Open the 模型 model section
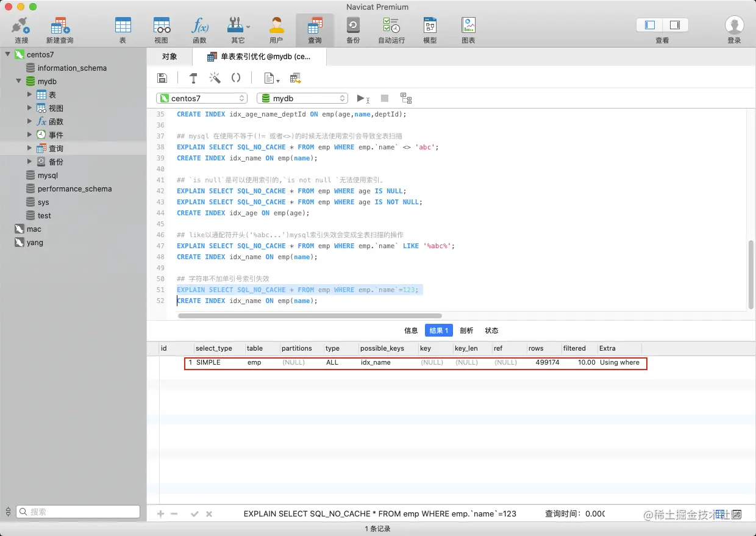Viewport: 756px width, 536px height. [x=430, y=30]
